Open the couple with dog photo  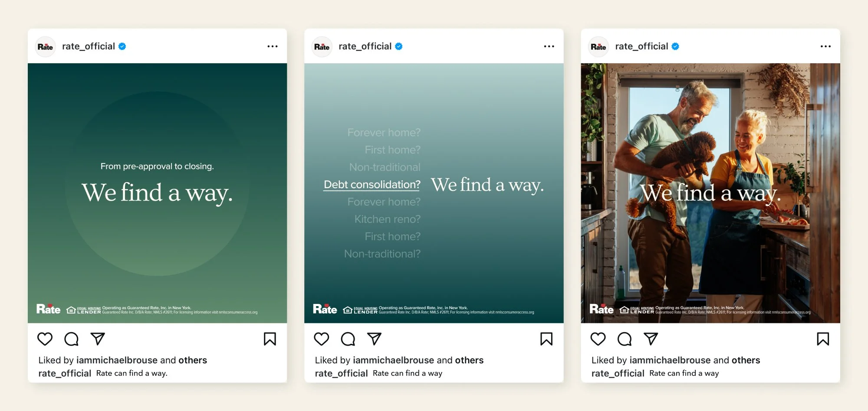coord(710,193)
